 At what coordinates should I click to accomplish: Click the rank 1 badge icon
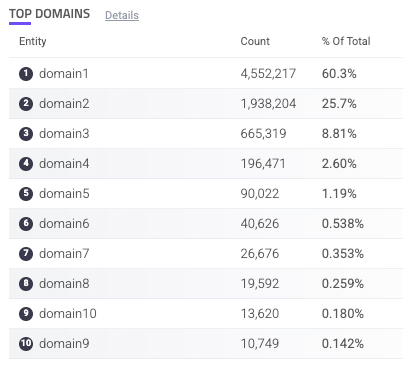26,74
